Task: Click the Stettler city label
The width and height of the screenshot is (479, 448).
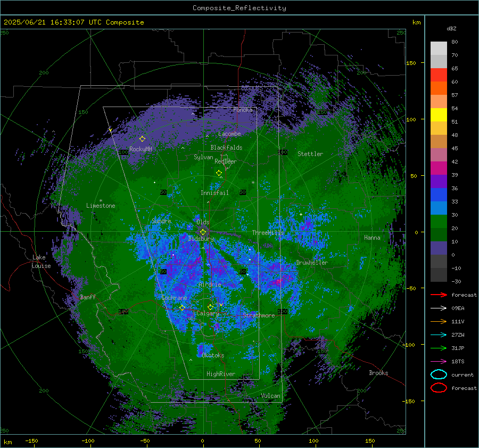Action: pyautogui.click(x=310, y=154)
